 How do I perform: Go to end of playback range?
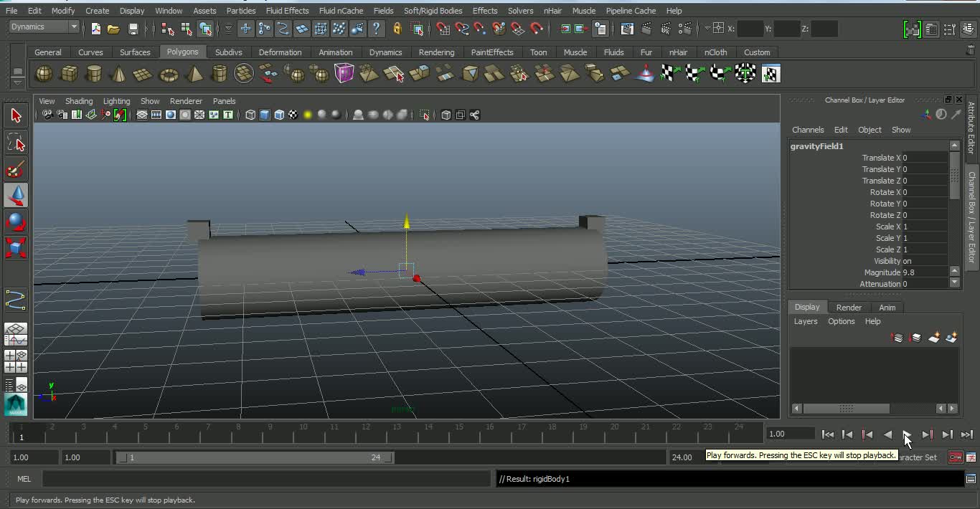(x=967, y=434)
